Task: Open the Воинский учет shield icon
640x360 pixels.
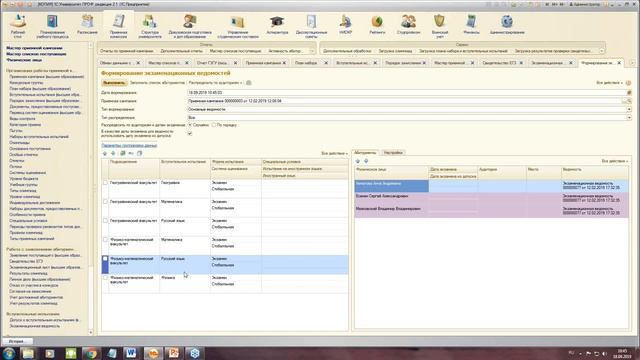Action: tap(440, 26)
